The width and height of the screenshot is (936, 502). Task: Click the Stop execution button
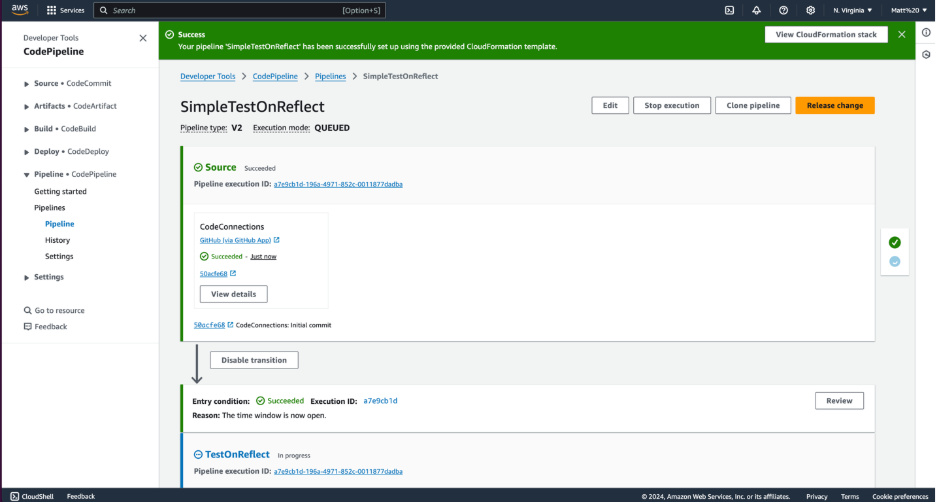point(672,105)
